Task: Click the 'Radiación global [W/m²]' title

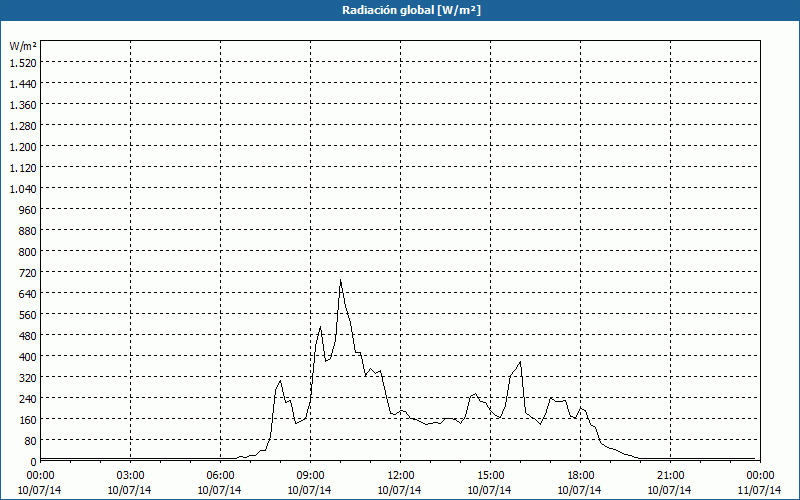Action: (411, 10)
